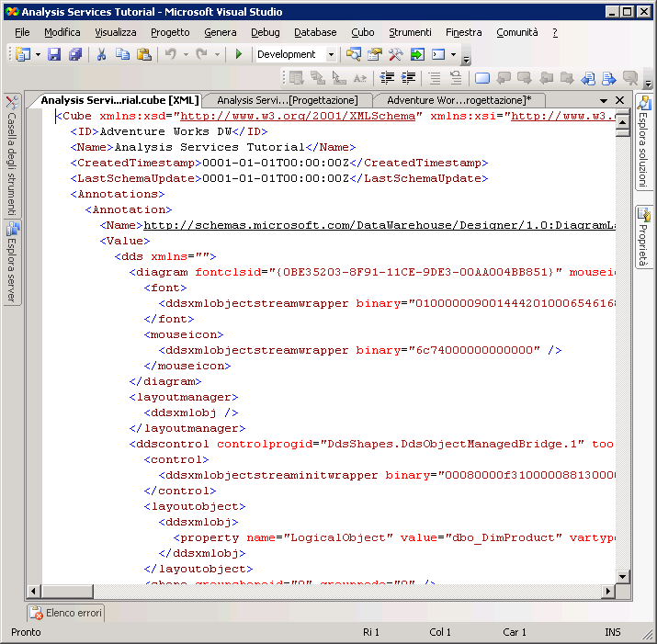Toggle a bookmark on the current line
This screenshot has height=644, width=657.
click(482, 78)
